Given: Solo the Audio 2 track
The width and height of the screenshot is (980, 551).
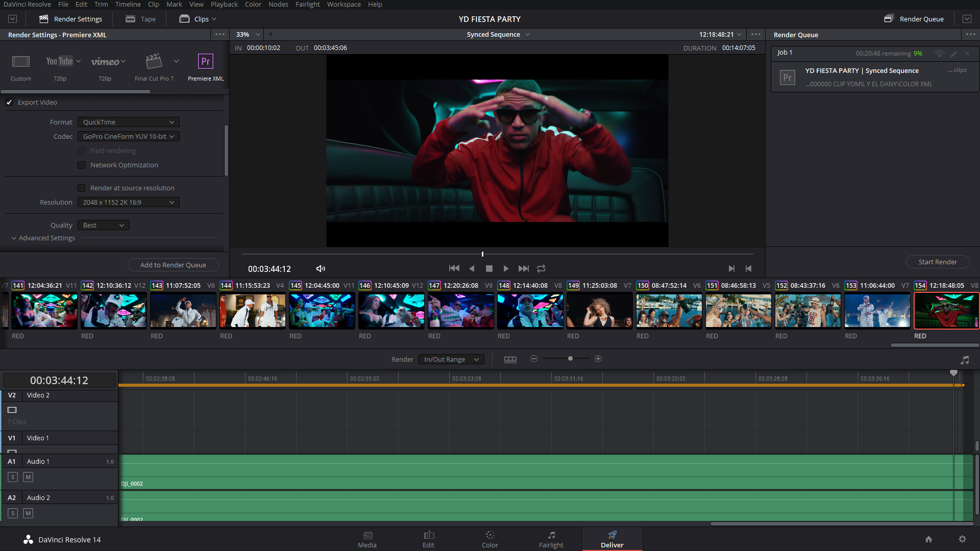Looking at the screenshot, I should tap(13, 513).
